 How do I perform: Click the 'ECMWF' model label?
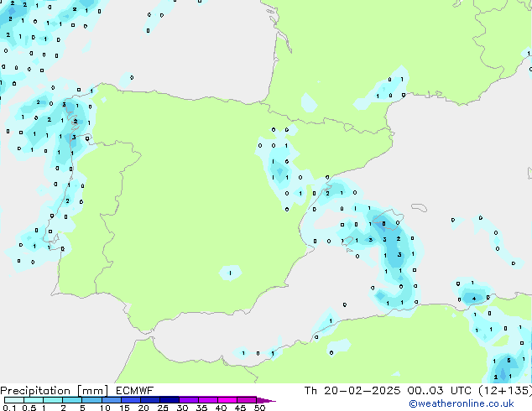click(135, 391)
